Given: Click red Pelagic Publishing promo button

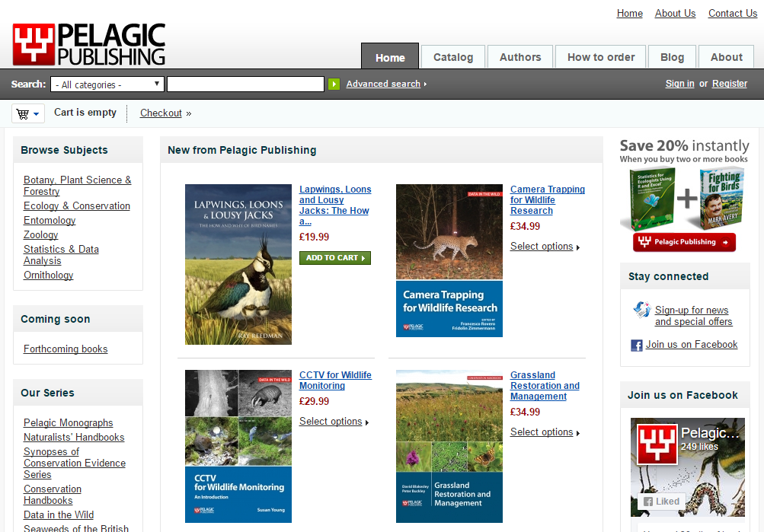Looking at the screenshot, I should 684,242.
